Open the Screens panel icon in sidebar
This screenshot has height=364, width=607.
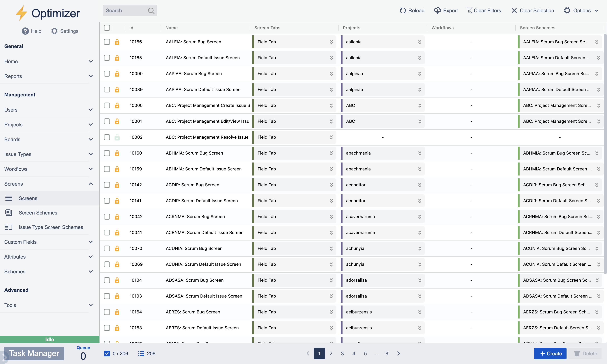tap(9, 198)
